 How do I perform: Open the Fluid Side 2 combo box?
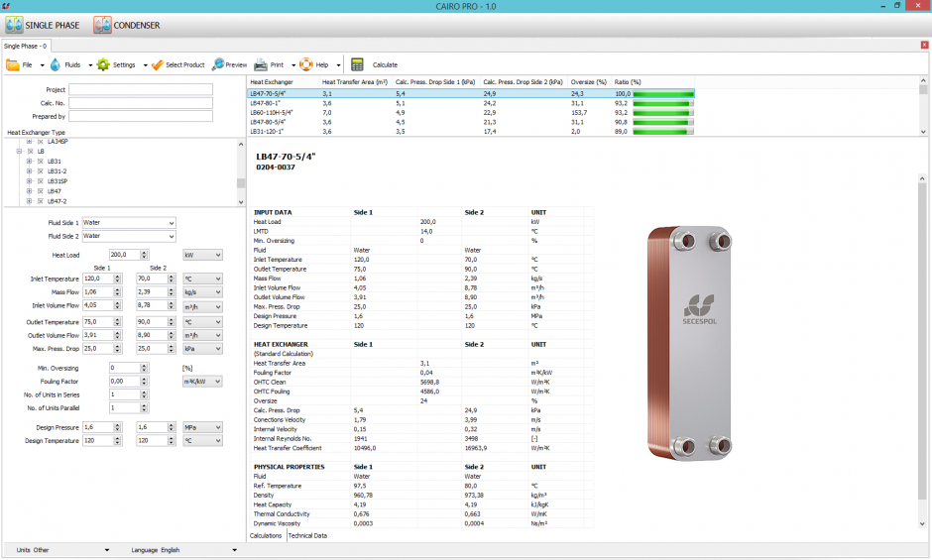point(129,237)
